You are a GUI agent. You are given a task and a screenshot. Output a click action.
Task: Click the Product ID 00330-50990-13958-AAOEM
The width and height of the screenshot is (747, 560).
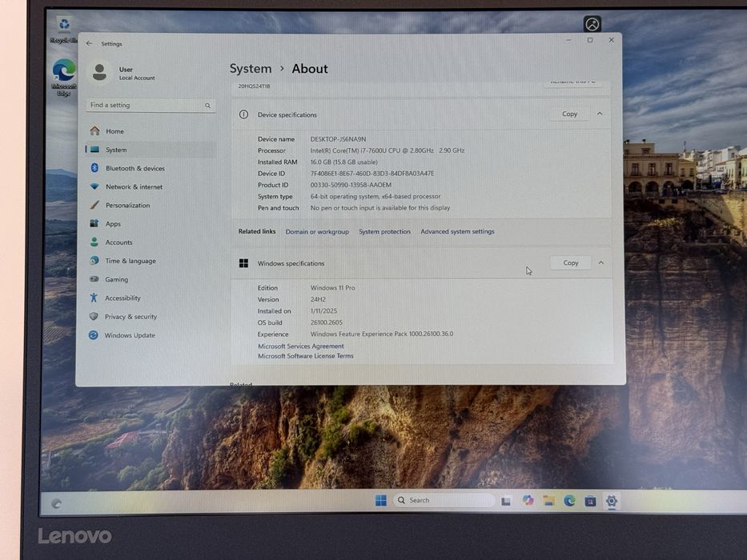[351, 185]
